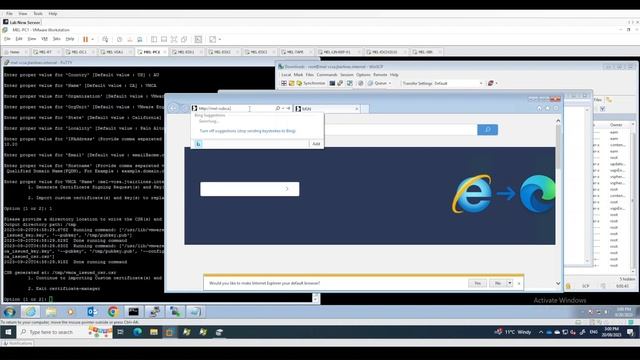Open the dropdown next to VMware pause button

click(x=93, y=39)
